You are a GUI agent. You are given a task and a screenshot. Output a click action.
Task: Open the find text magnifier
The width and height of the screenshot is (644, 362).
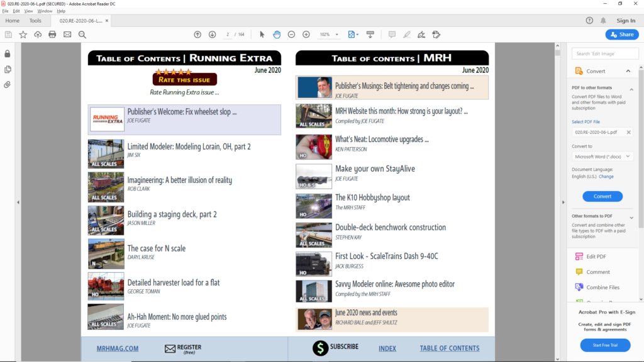point(82,35)
